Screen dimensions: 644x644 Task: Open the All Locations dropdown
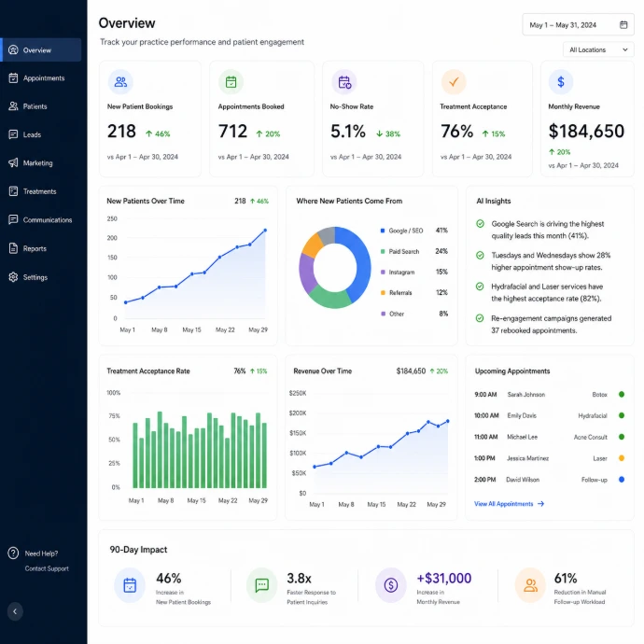click(x=598, y=49)
